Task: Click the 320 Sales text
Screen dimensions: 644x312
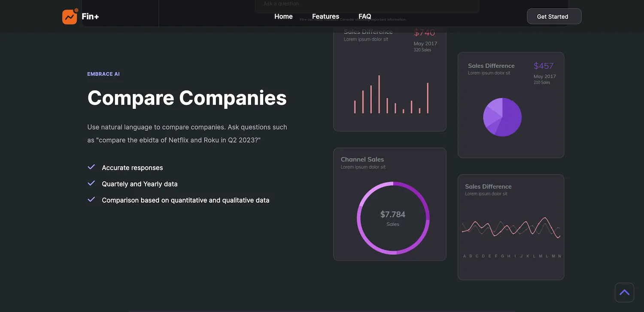Action: (x=422, y=50)
